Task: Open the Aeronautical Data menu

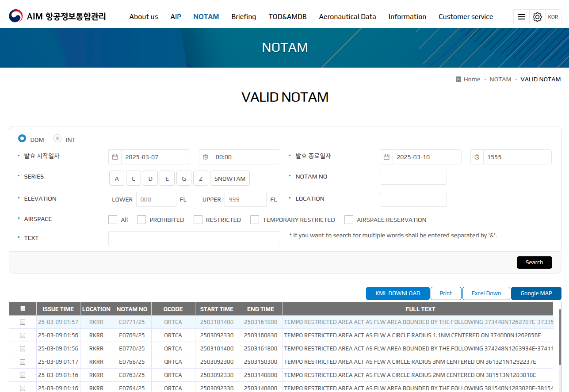Action: pyautogui.click(x=348, y=17)
